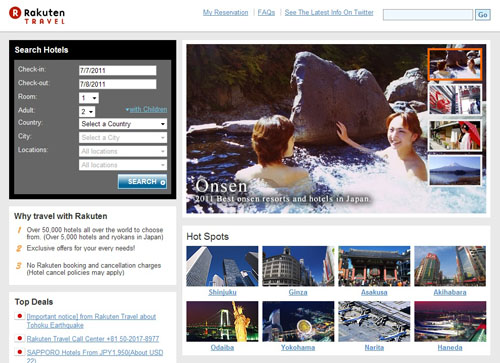Open the Asakusa hot spot link
Screen dimensions: 500x363
click(x=374, y=292)
